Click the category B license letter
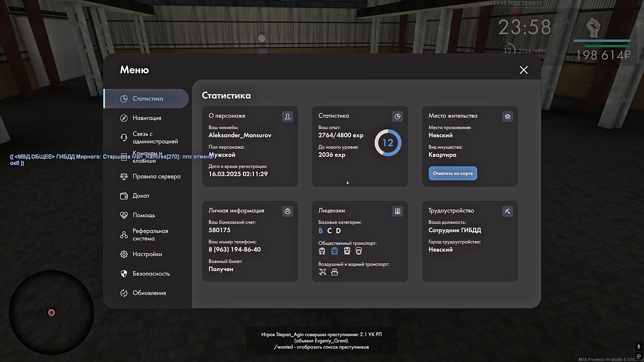644x362 pixels. pyautogui.click(x=321, y=231)
